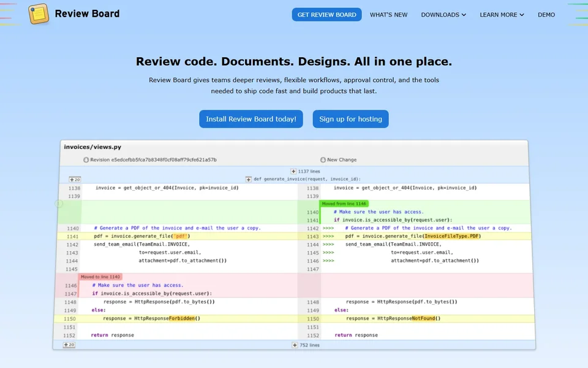Open the Review Board home title link
Viewport: 588px width, 368px height.
tap(87, 14)
